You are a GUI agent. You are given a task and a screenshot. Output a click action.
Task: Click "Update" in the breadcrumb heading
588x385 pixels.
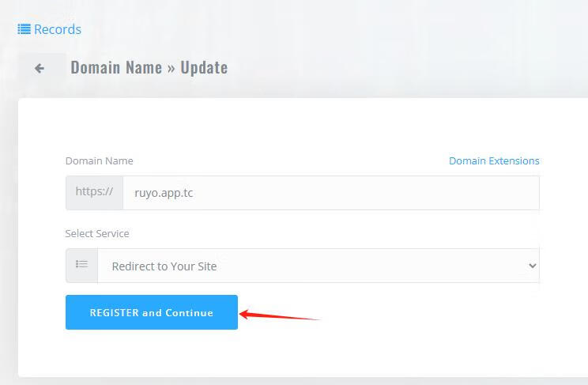point(204,68)
